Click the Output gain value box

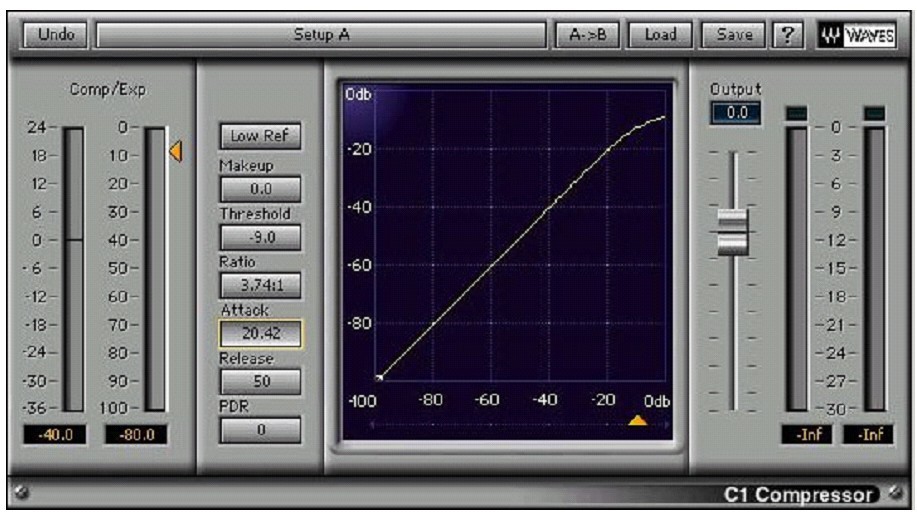click(735, 113)
